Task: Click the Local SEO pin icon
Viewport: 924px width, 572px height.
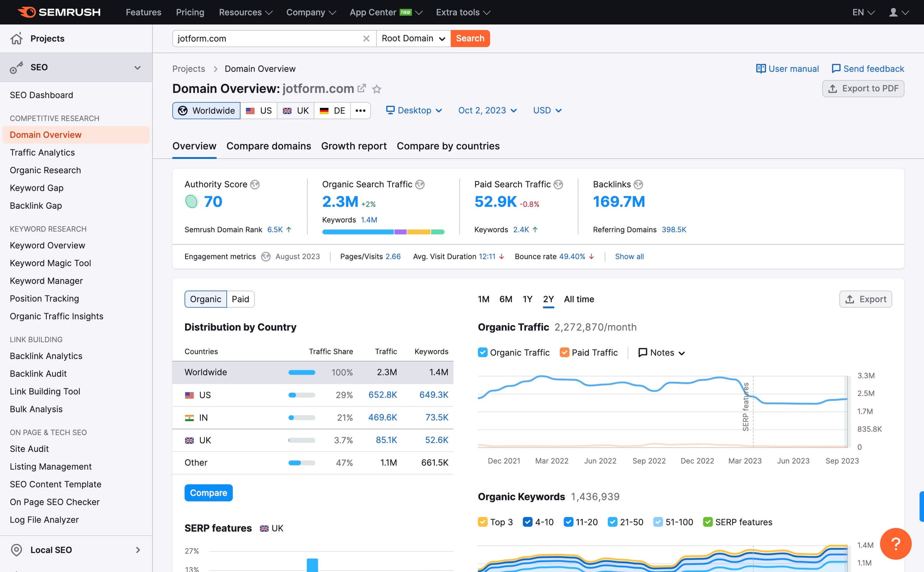Action: (17, 550)
